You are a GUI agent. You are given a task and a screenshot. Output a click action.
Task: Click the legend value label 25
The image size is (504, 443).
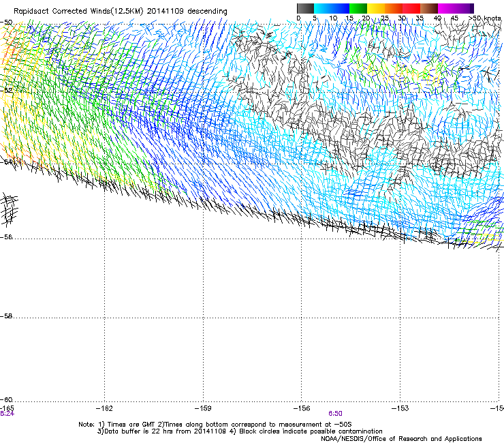click(x=385, y=18)
